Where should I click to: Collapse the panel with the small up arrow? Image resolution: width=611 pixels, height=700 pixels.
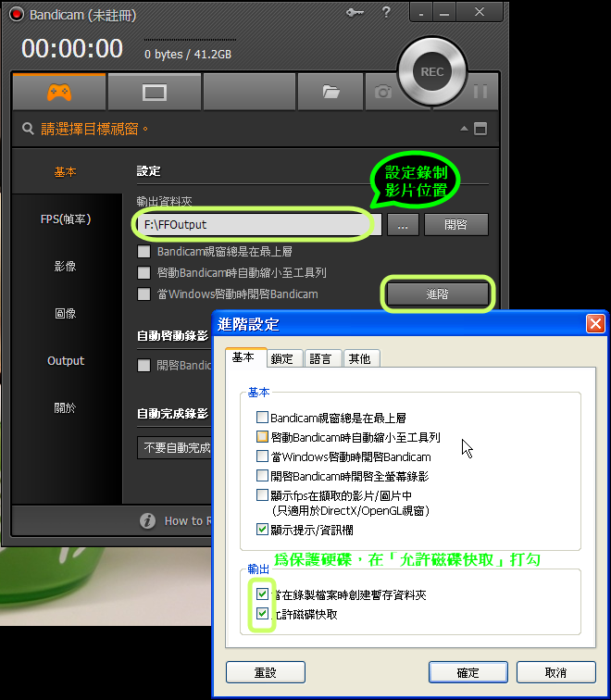click(x=464, y=129)
